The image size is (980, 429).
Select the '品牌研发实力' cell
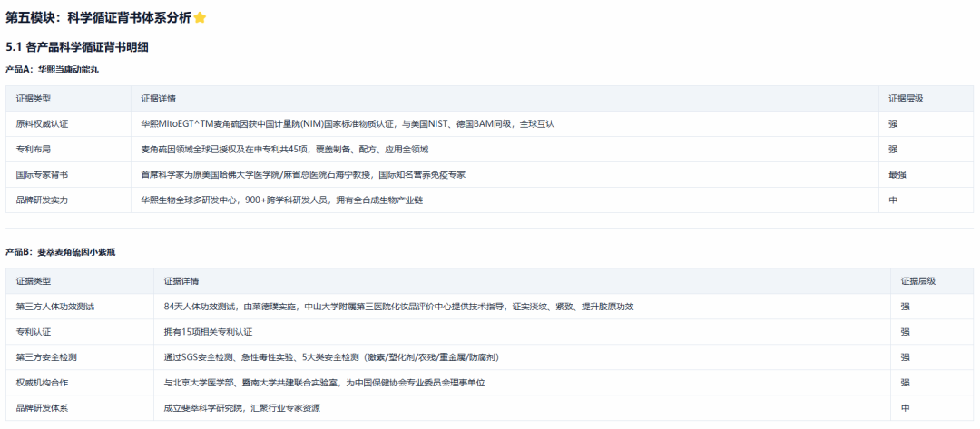point(42,200)
